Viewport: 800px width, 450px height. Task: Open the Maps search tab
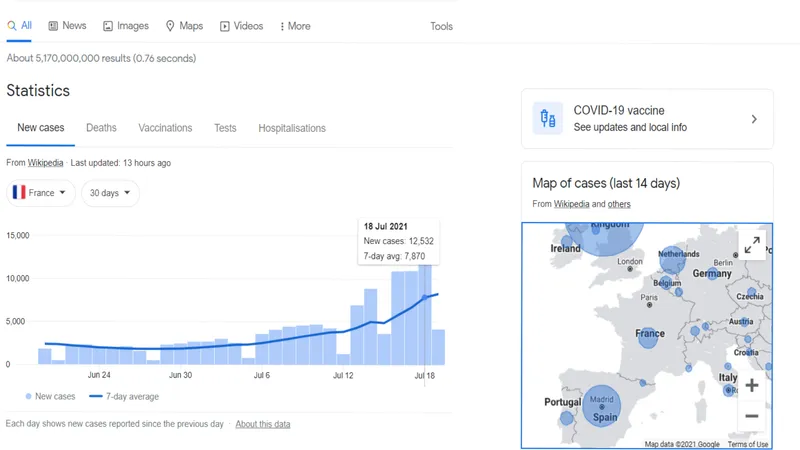184,26
